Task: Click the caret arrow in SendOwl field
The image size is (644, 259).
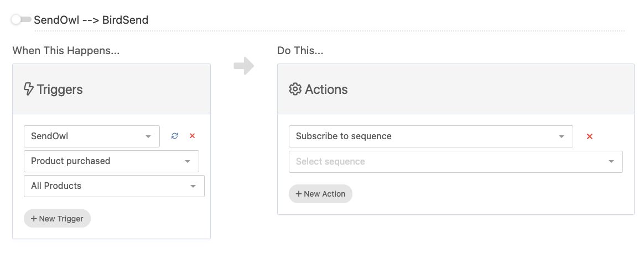Action: 148,136
